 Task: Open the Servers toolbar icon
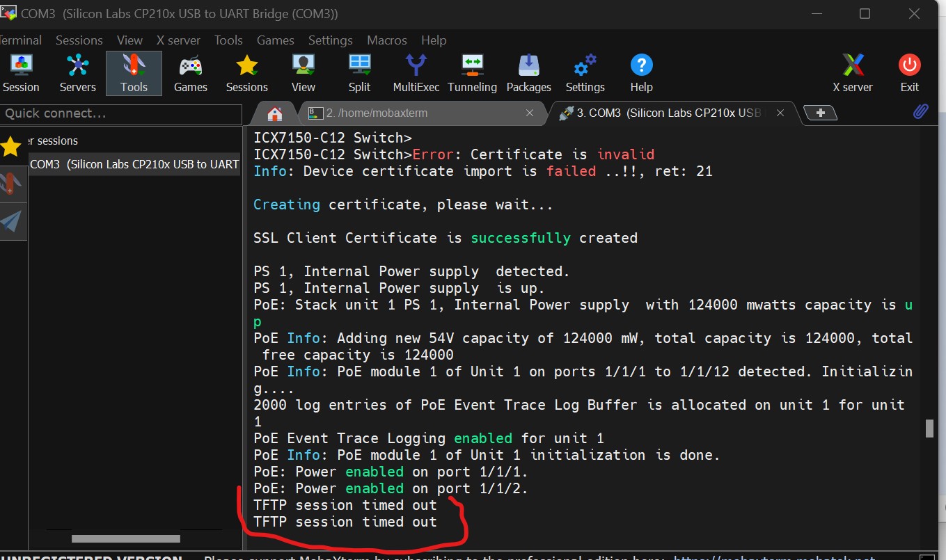coord(77,73)
